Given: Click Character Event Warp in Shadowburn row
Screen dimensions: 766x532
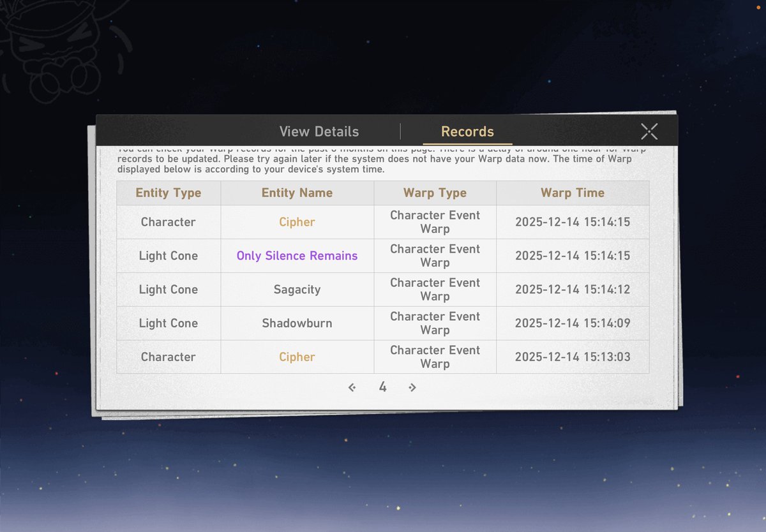Looking at the screenshot, I should pyautogui.click(x=435, y=323).
